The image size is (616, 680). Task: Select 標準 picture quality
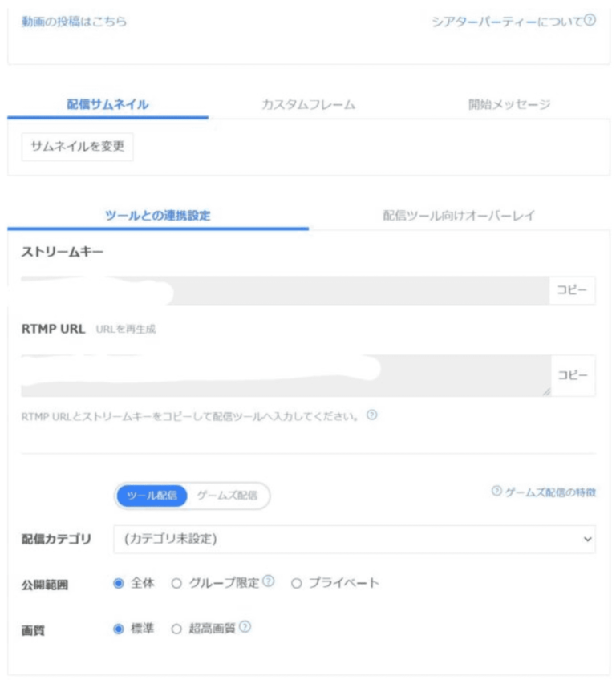[x=119, y=629]
